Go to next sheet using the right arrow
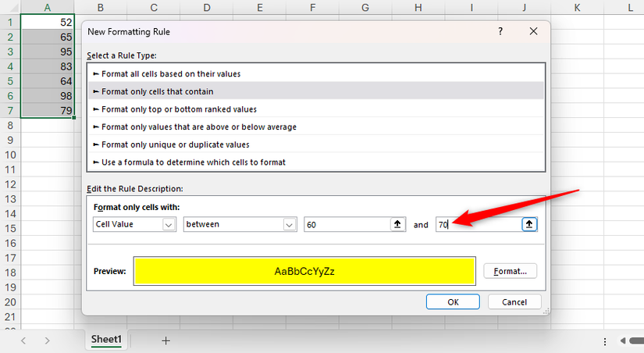644x353 pixels. 48,341
